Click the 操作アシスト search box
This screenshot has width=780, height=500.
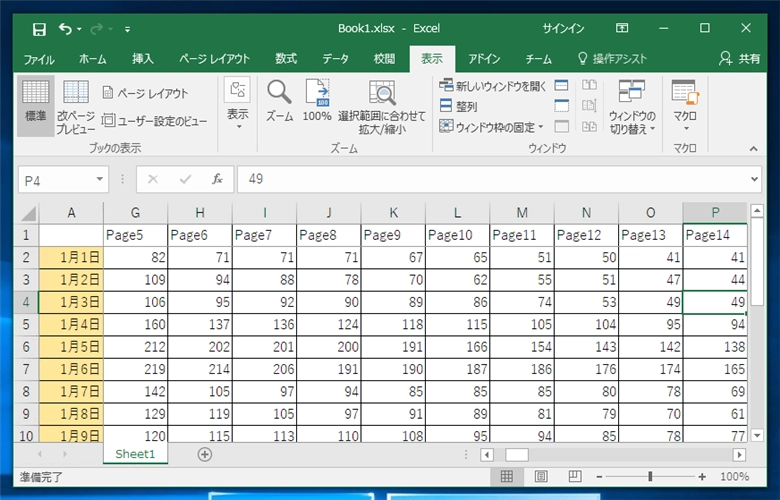click(612, 59)
